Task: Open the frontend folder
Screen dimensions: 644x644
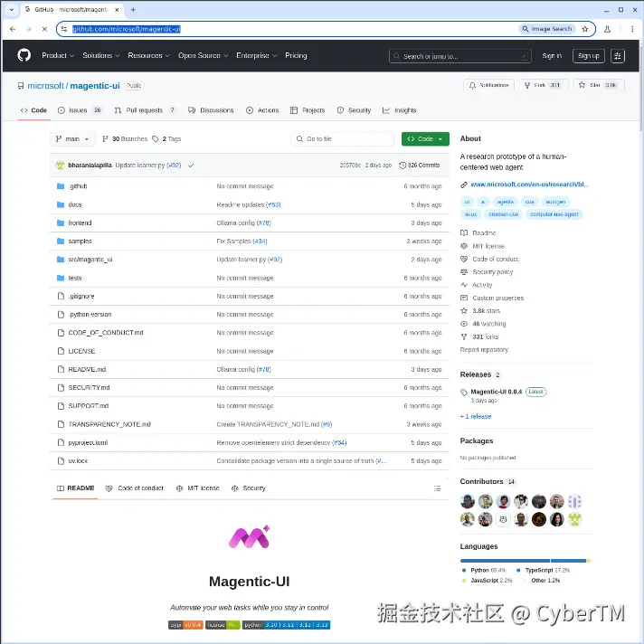Action: 80,223
